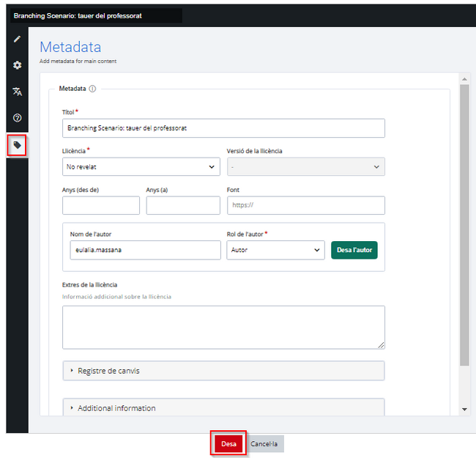Expand the Additional information section
The image size is (476, 458).
[223, 407]
